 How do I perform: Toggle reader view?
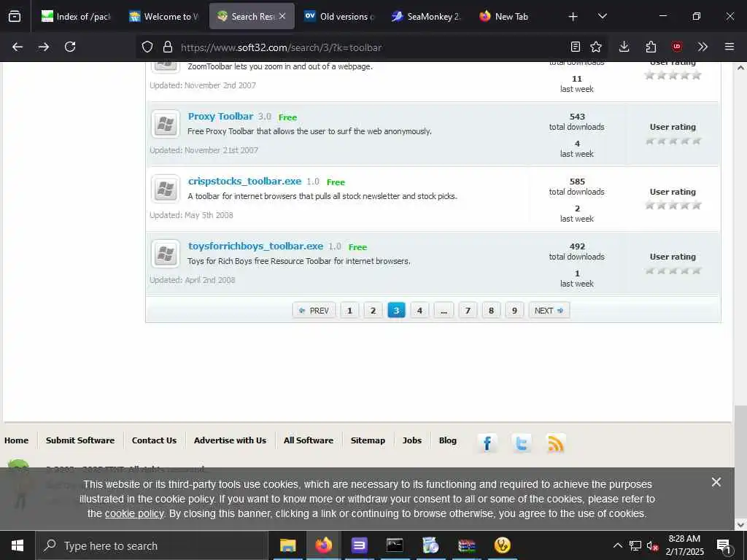576,47
